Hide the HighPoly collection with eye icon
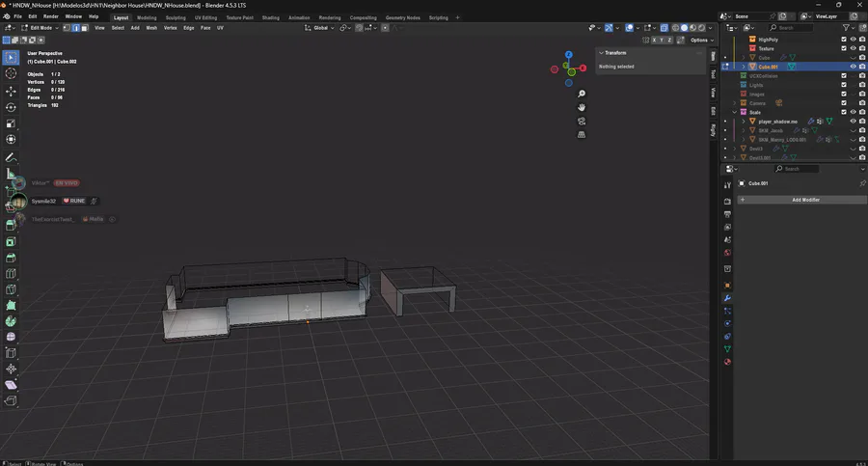The width and height of the screenshot is (868, 466). [x=854, y=40]
